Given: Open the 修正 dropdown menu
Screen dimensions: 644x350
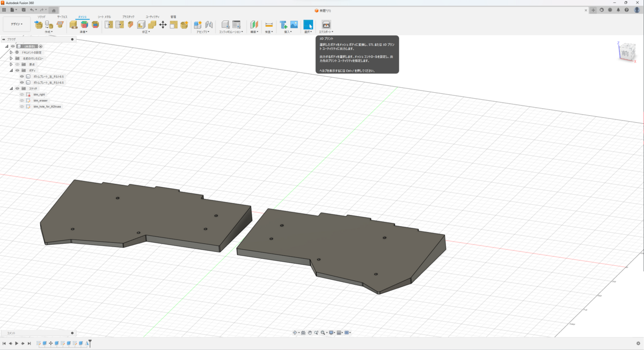Looking at the screenshot, I should click(145, 32).
